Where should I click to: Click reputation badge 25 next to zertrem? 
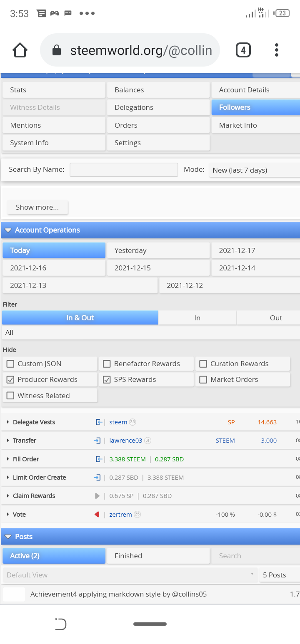(x=137, y=514)
